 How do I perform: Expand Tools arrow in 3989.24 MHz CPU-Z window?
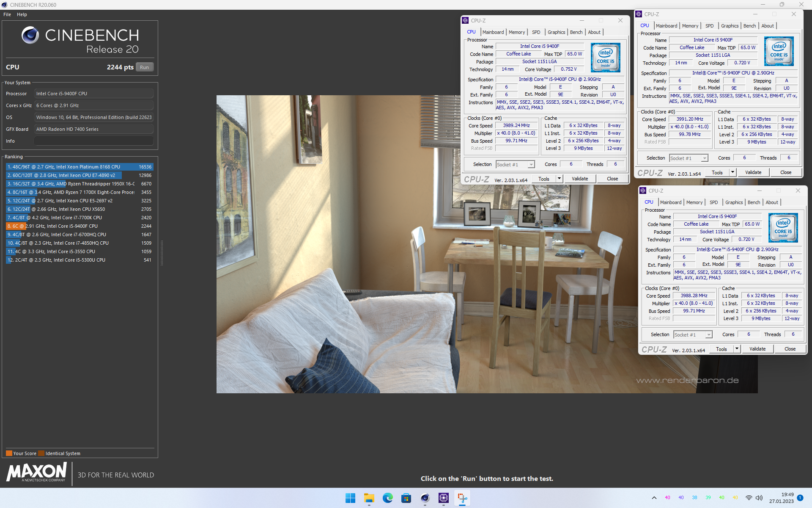(x=559, y=179)
